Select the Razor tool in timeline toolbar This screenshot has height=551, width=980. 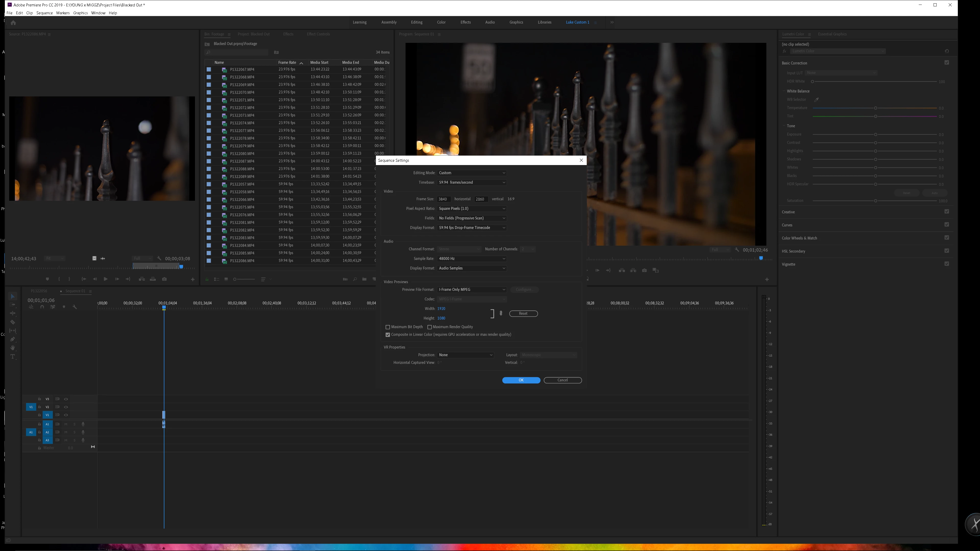(x=13, y=322)
